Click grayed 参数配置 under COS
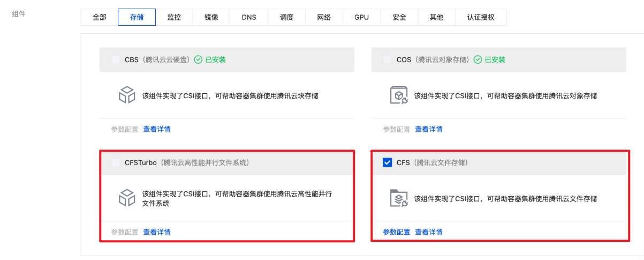 pyautogui.click(x=397, y=129)
